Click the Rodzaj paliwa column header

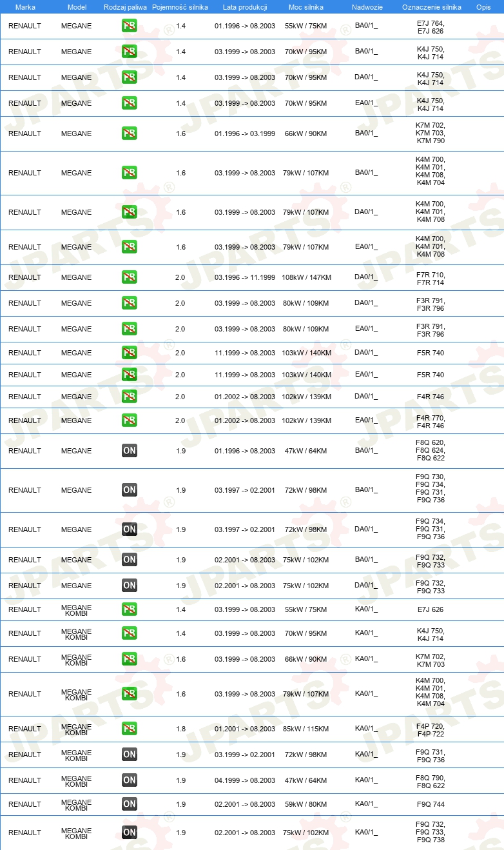tap(125, 7)
